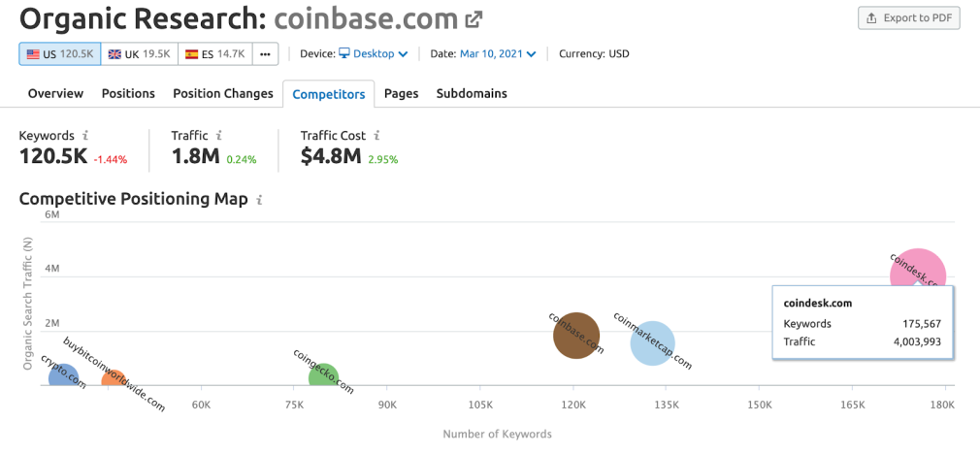Click the Traffic info icon
The height and width of the screenshot is (454, 980).
tap(219, 136)
